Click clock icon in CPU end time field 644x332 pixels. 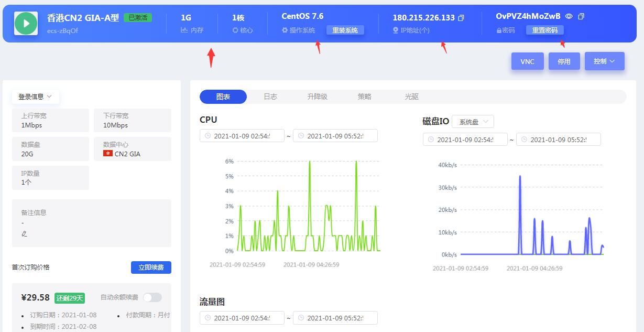pos(301,136)
